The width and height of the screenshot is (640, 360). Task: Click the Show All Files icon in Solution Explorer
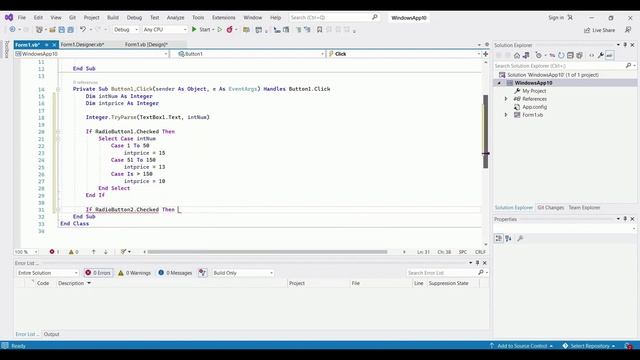coord(579,55)
